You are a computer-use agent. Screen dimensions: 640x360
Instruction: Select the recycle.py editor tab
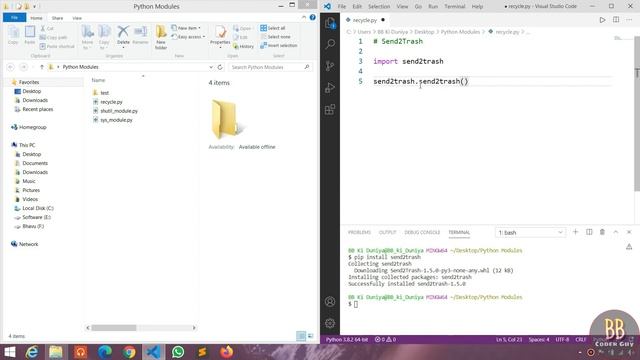coord(365,20)
